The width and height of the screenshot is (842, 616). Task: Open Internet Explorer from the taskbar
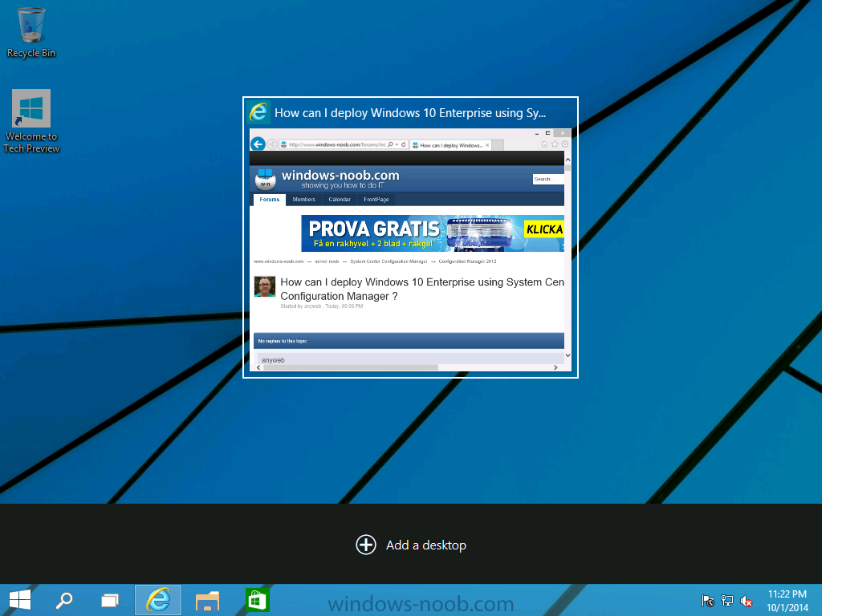tap(158, 600)
